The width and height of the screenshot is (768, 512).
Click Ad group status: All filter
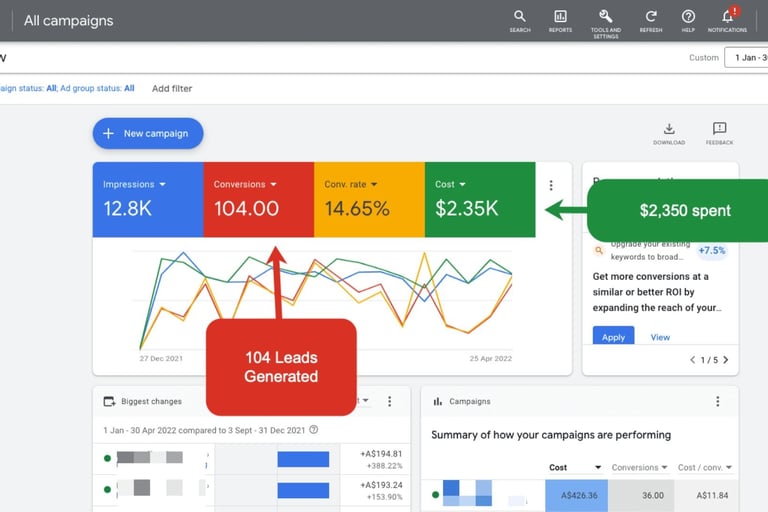tap(97, 88)
